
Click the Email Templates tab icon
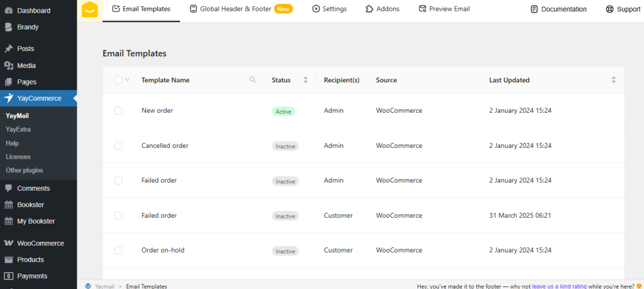pos(116,9)
